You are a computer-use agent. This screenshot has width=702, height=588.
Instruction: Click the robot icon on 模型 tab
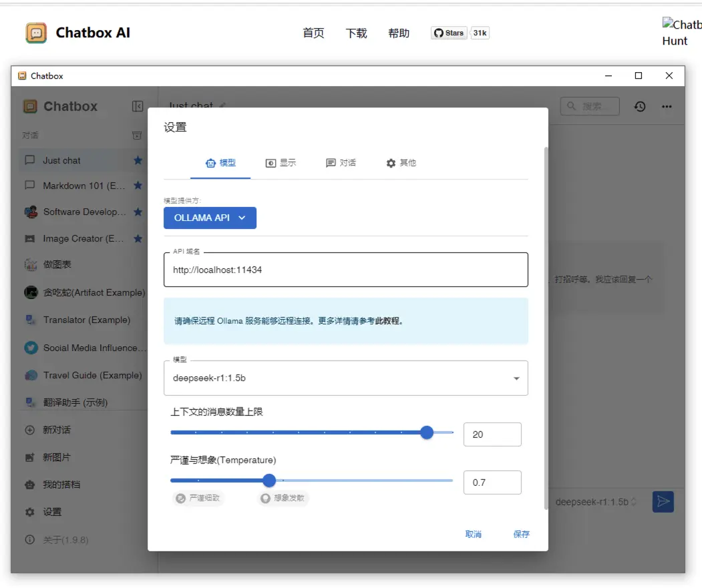(x=210, y=163)
